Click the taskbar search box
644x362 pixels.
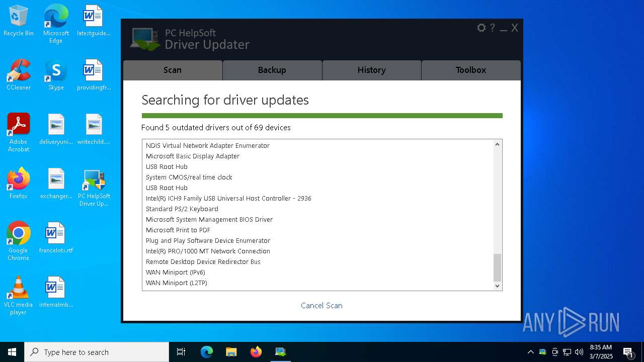click(97, 352)
